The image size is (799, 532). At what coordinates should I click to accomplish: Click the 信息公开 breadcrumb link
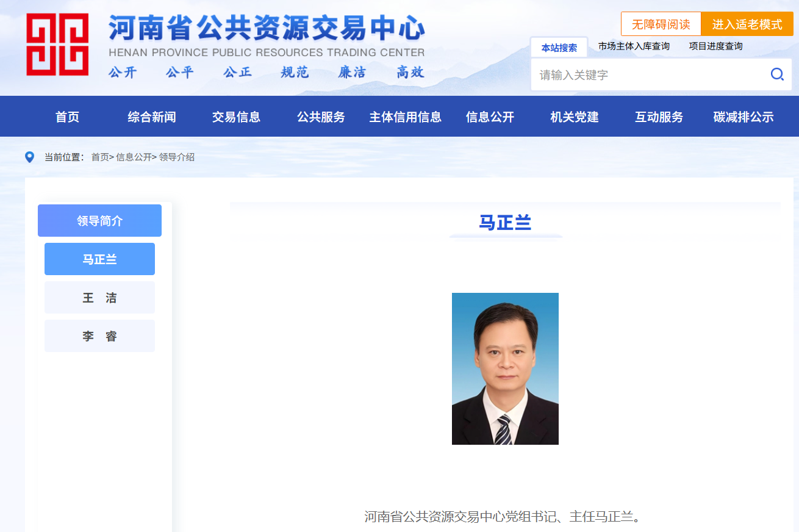point(134,157)
